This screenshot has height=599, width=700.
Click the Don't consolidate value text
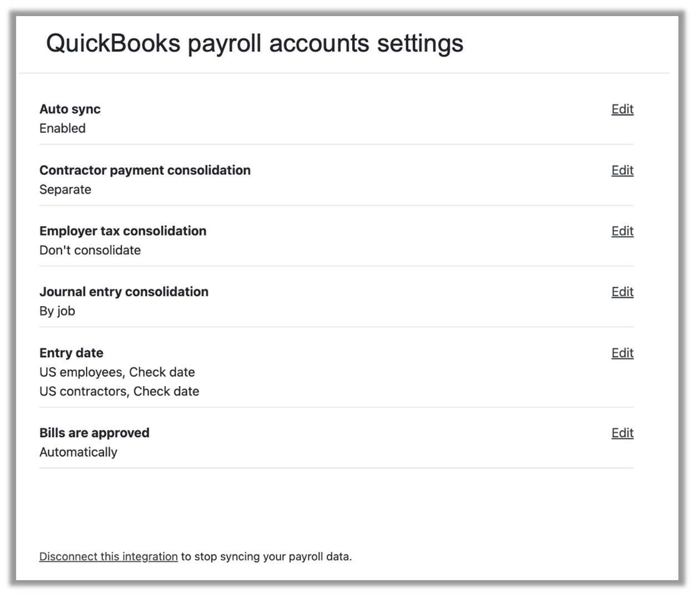coord(90,250)
